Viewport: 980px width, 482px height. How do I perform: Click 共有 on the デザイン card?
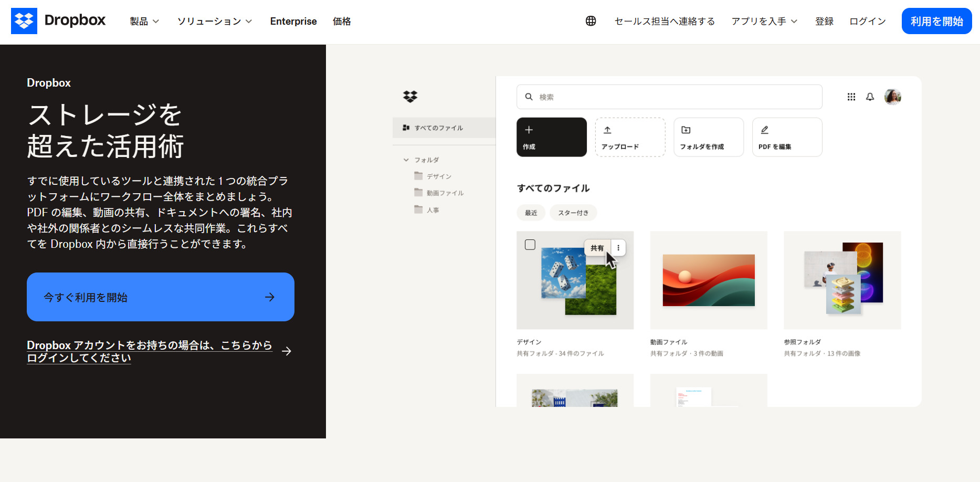pyautogui.click(x=597, y=248)
